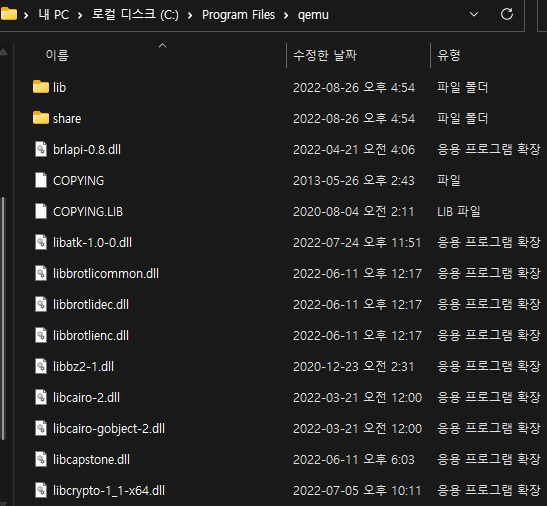Click 파일 type cell of COPYING
Image resolution: width=547 pixels, height=506 pixels.
click(x=449, y=180)
